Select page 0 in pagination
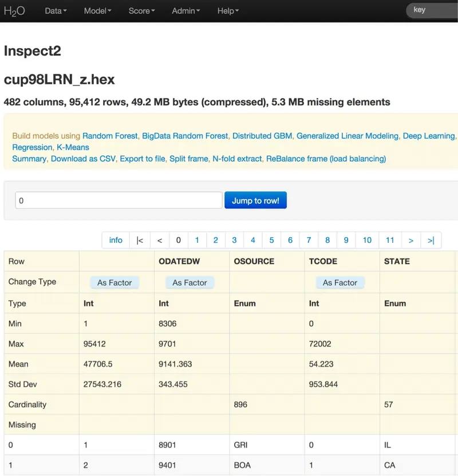 pos(179,240)
